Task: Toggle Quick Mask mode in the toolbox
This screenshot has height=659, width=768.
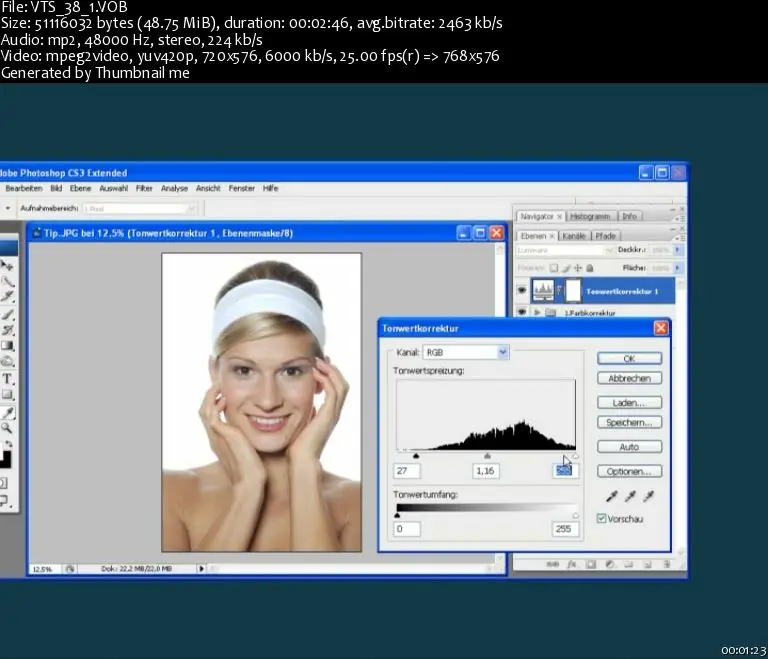Action: tap(4, 483)
